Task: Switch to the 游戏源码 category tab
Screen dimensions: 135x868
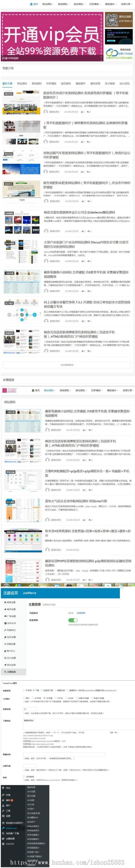Action: (x=66, y=84)
